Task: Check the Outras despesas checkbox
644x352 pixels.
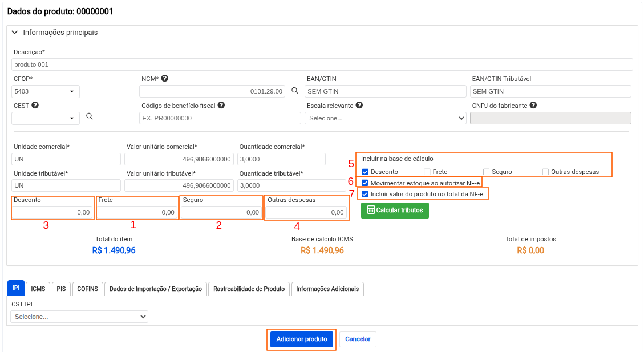Action: [545, 172]
